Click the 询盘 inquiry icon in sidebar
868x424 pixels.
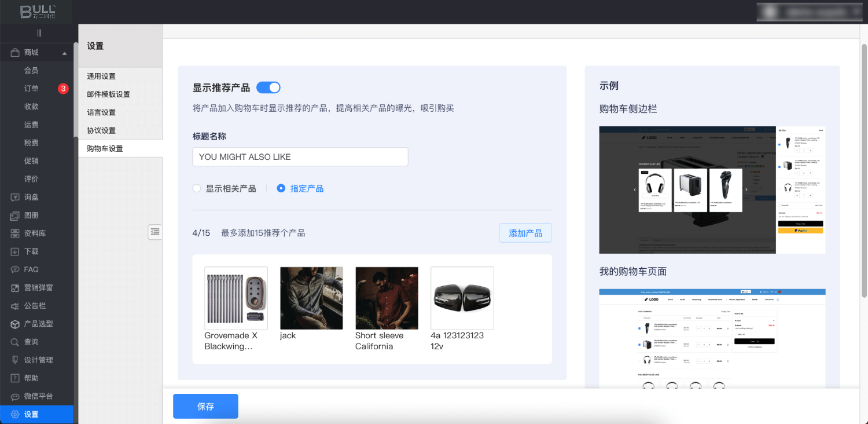[x=15, y=197]
